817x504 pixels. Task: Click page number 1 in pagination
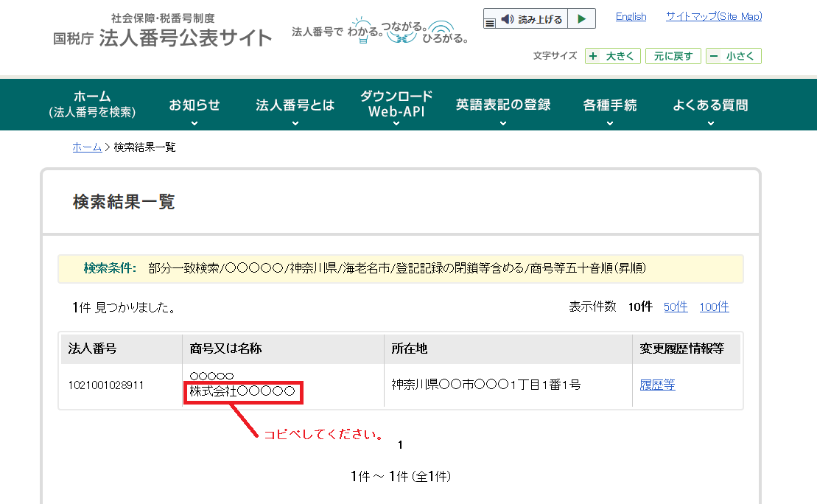coord(399,444)
